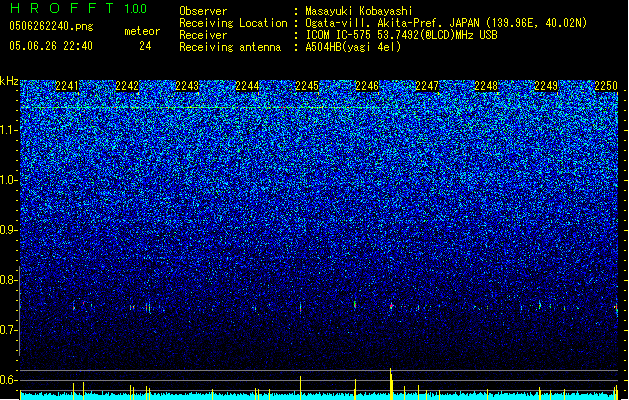Screen dimensions: 629x400
Task: Click the 'Observer' field label
Action: pyautogui.click(x=203, y=11)
